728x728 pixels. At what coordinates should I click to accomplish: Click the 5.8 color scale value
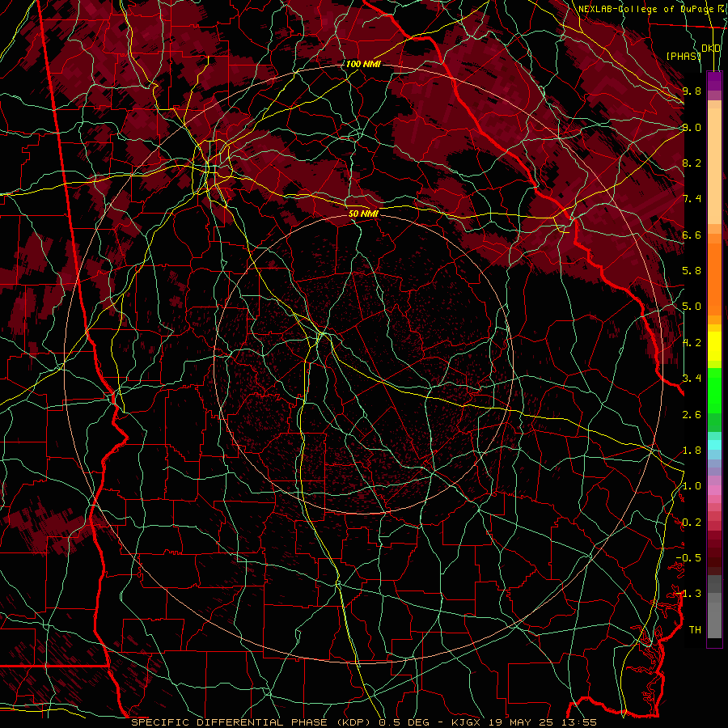pyautogui.click(x=692, y=271)
